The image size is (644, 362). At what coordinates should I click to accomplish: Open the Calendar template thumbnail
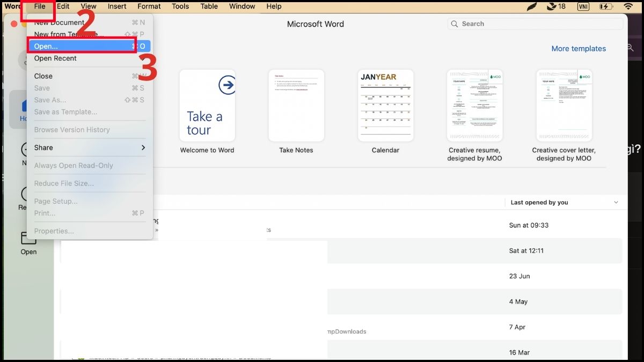pos(385,106)
